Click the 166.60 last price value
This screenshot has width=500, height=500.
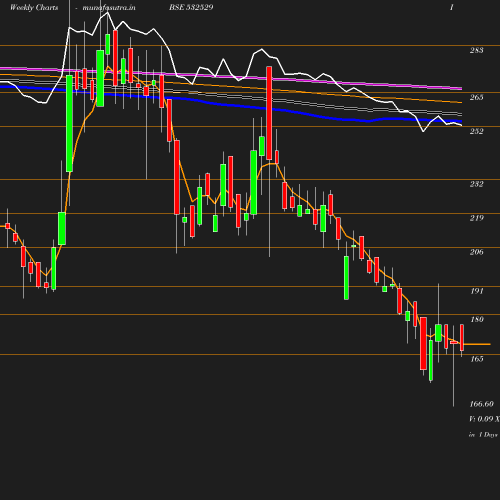(x=481, y=404)
